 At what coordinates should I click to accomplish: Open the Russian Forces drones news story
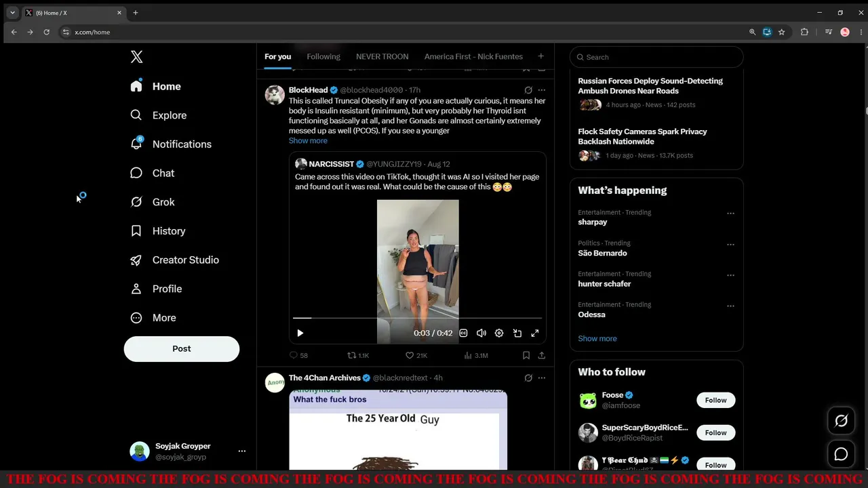(656, 93)
